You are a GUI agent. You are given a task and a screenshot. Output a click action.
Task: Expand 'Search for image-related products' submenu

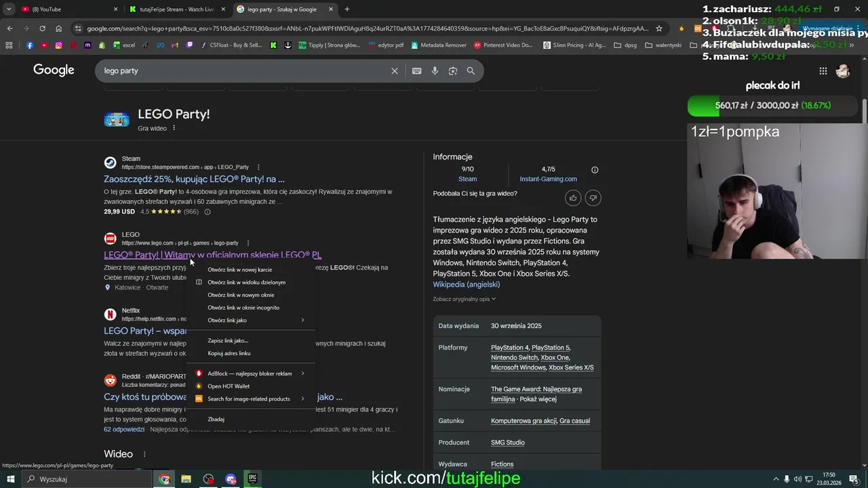251,399
